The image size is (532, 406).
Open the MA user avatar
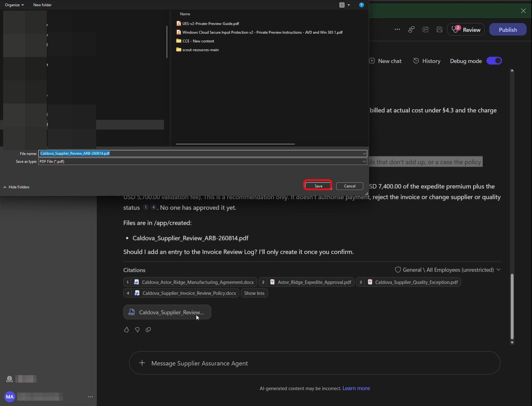click(10, 397)
